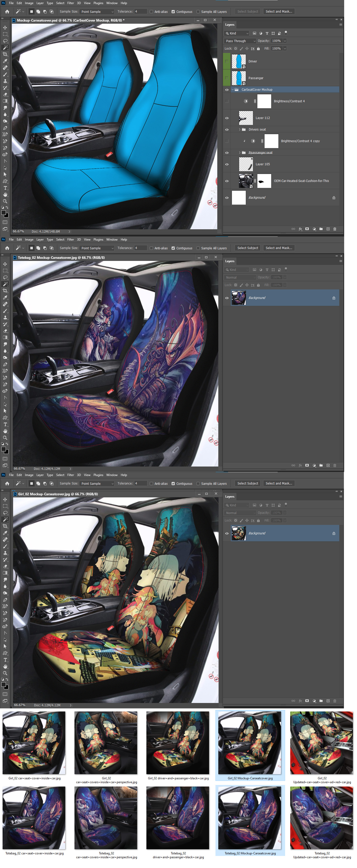This screenshot has height=868, width=357.
Task: Open Sample Size dropdown in Totebag_02 window
Action: 97,248
